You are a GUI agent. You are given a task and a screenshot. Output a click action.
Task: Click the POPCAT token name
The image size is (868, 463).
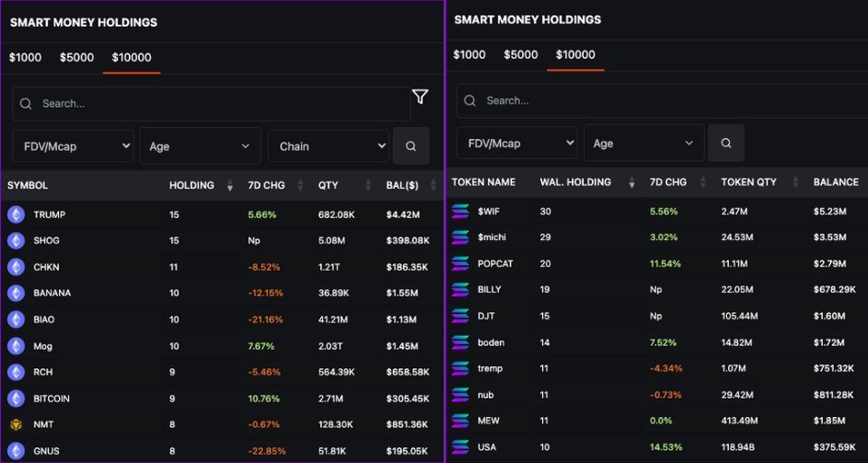click(x=495, y=263)
